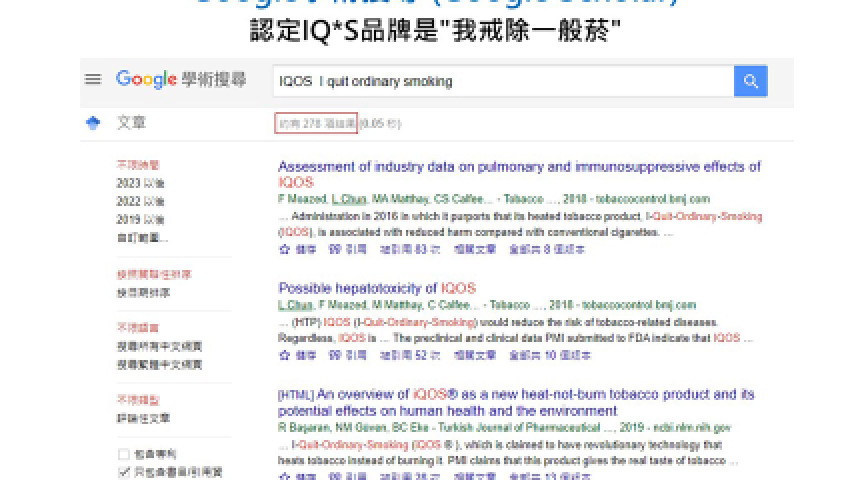This screenshot has height=480, width=860.
Task: Enable the 包含專利 checkbox
Action: coord(124,454)
